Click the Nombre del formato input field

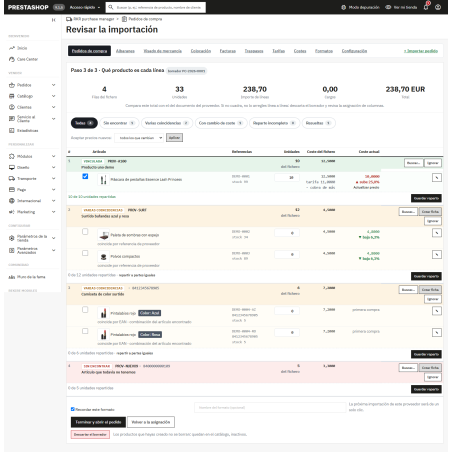click(270, 407)
